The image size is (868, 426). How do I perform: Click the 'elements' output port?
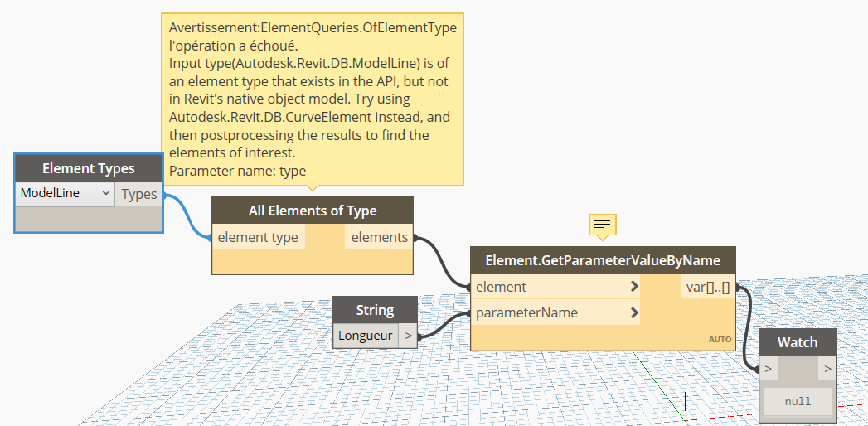pos(379,238)
